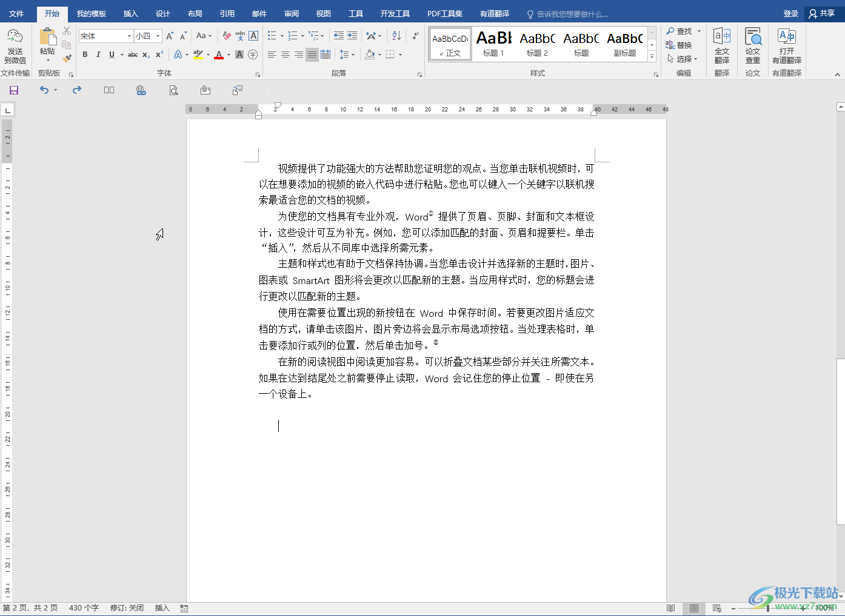Open the font size dropdown (小四)
Screen dimensions: 845x616
tap(158, 36)
